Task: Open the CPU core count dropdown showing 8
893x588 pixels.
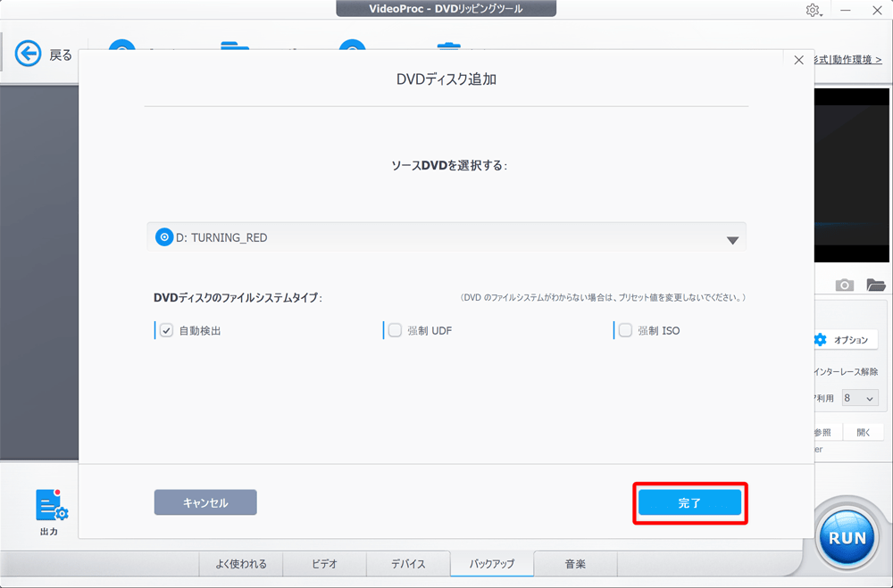Action: [860, 398]
